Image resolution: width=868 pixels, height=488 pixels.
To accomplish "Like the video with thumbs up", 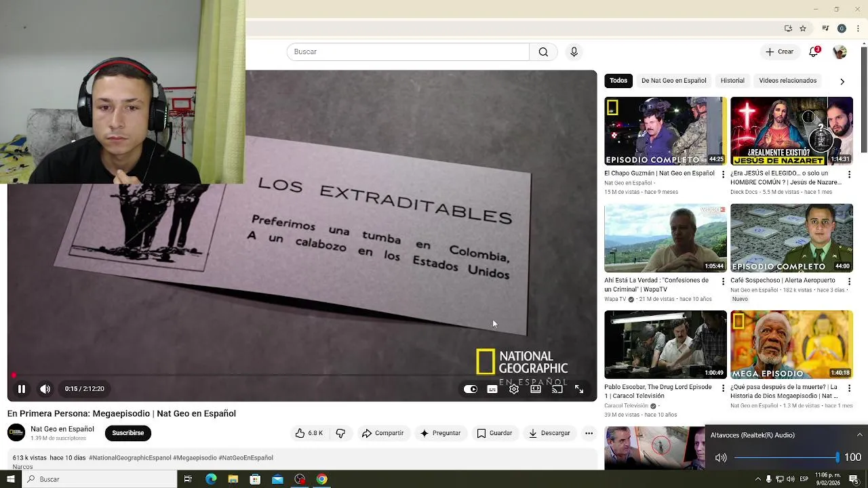I will click(x=309, y=433).
